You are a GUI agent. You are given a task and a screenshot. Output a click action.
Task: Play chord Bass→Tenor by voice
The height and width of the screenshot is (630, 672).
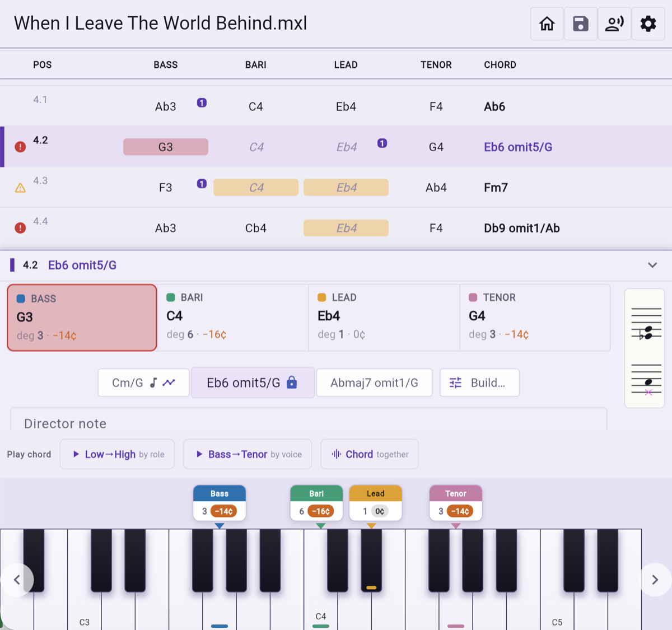[x=248, y=454]
